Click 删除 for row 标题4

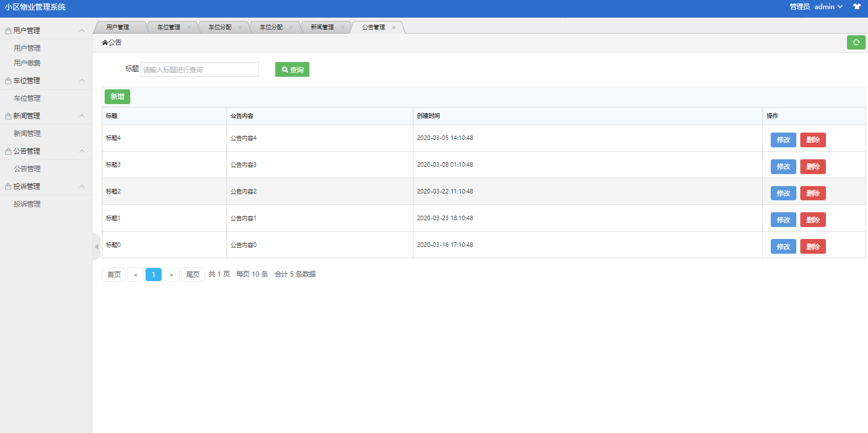(813, 140)
